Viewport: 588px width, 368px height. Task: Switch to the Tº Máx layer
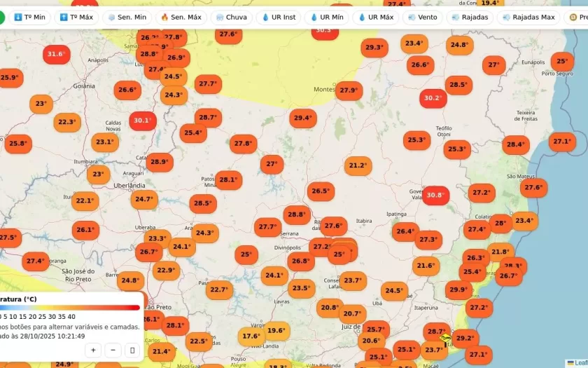(76, 17)
